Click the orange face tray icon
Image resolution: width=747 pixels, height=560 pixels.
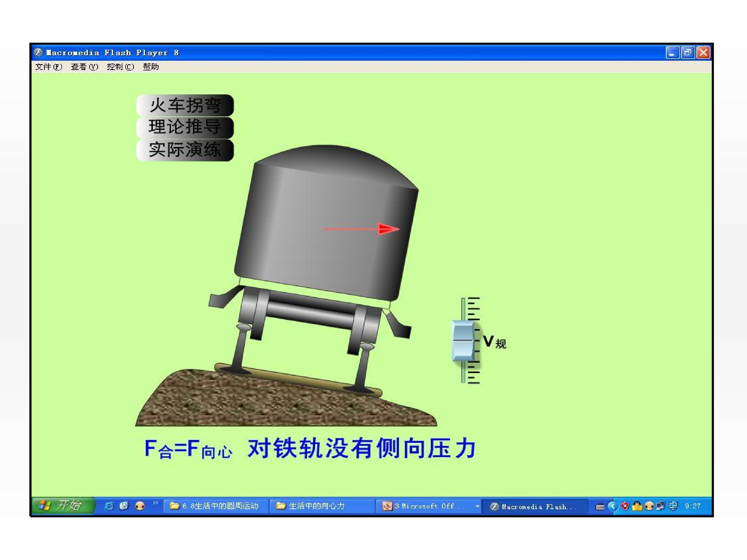(x=649, y=506)
